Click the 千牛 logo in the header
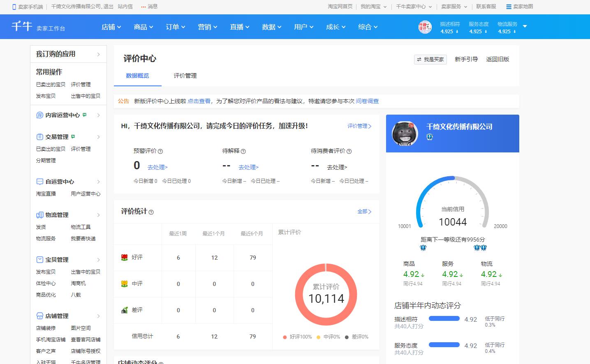 [22, 26]
